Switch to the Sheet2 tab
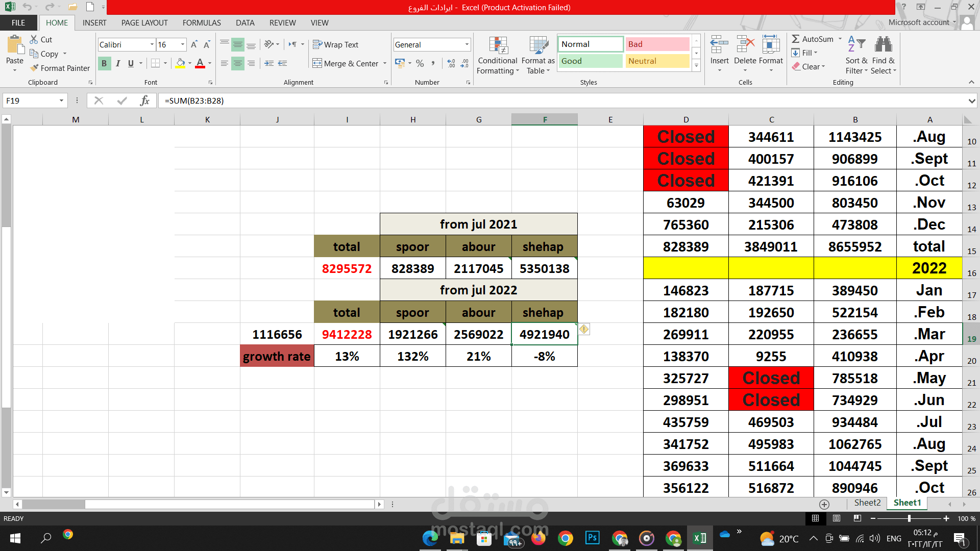980x551 pixels. (x=867, y=503)
